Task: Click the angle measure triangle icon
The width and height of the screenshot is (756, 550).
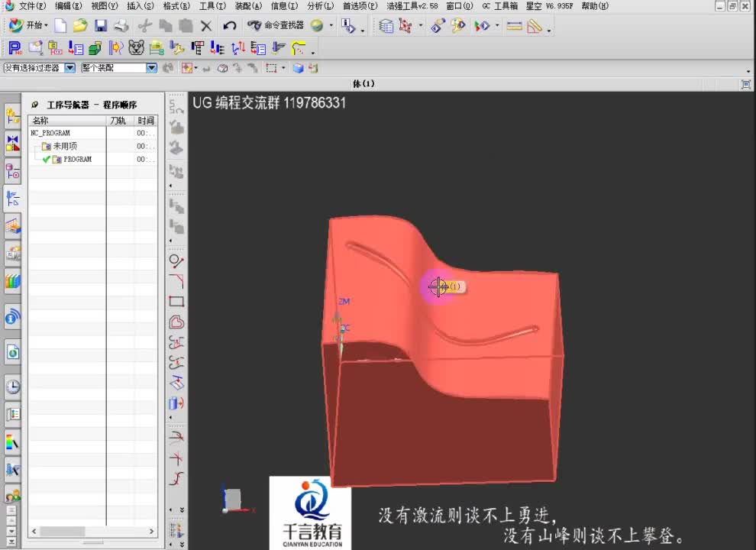Action: pos(535,25)
